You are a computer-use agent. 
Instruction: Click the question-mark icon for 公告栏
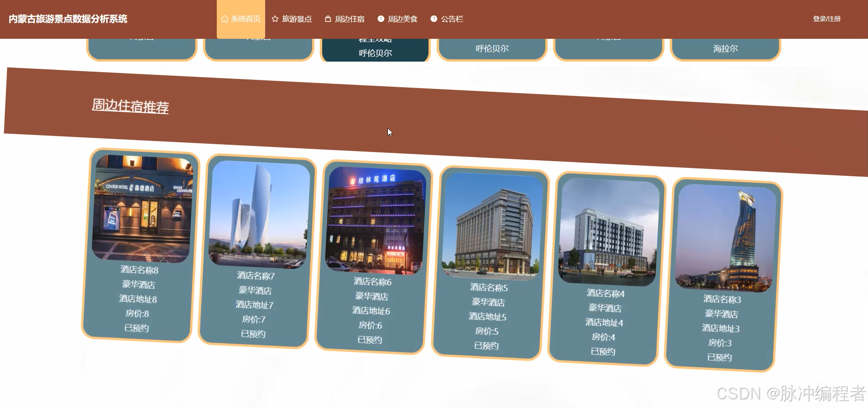pos(434,19)
